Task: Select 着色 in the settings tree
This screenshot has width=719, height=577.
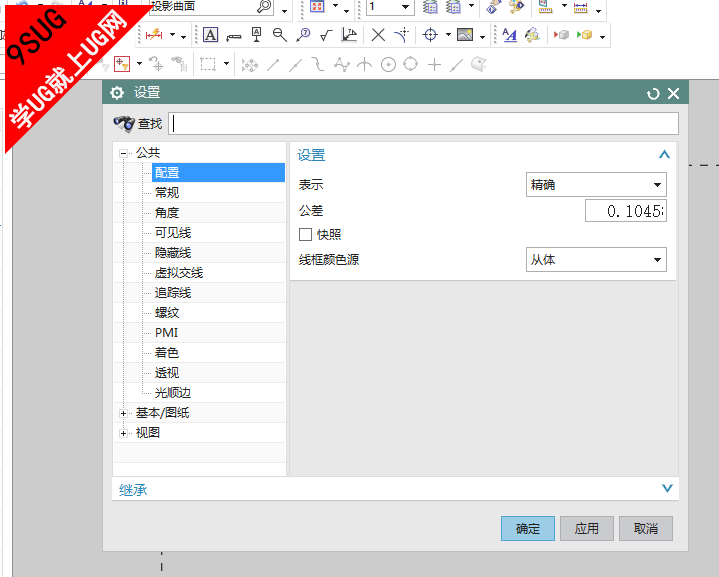Action: (x=167, y=353)
